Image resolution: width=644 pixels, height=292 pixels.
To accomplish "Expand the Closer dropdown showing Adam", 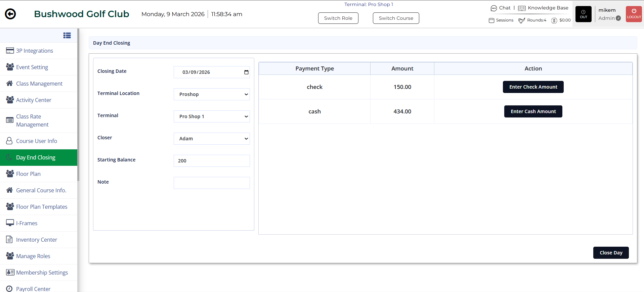I will pos(212,139).
